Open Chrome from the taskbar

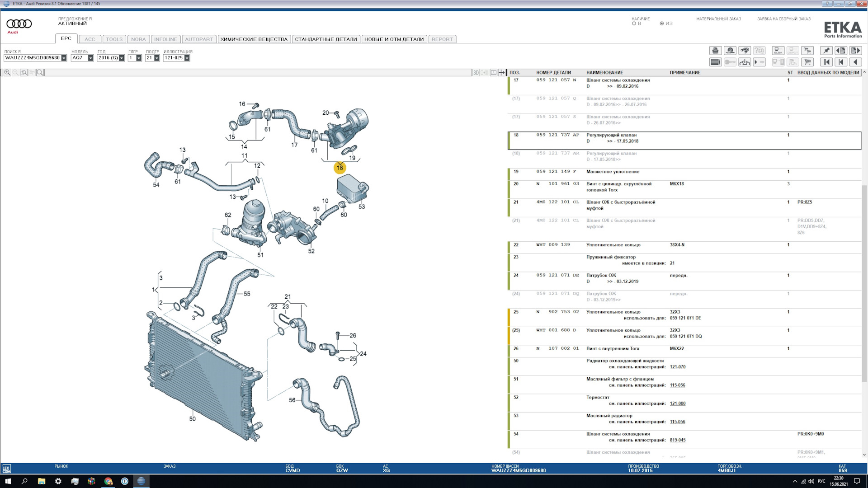(x=108, y=481)
